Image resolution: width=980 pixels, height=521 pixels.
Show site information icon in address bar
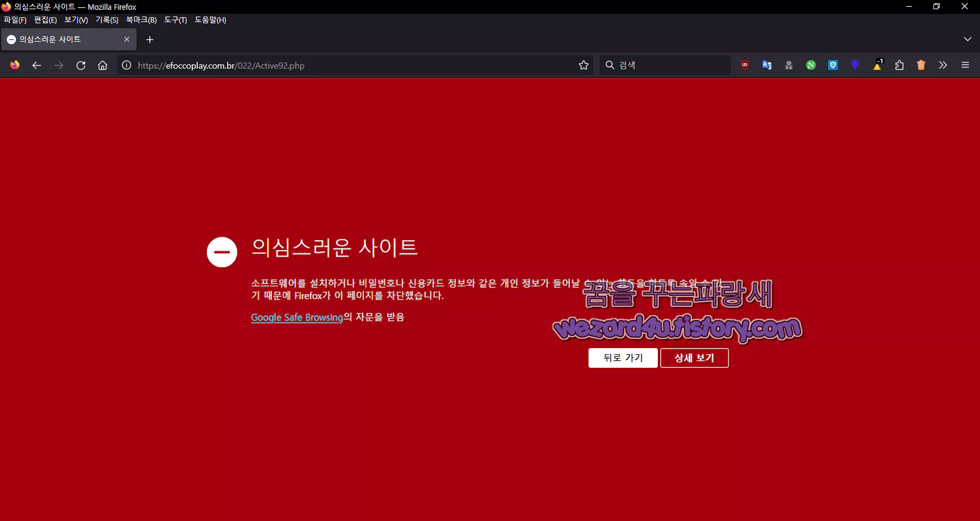click(x=126, y=65)
